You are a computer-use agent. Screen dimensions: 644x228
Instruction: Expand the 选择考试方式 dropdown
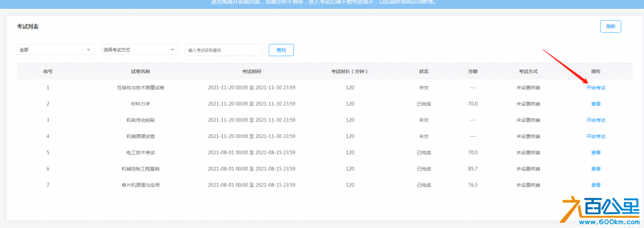[140, 50]
